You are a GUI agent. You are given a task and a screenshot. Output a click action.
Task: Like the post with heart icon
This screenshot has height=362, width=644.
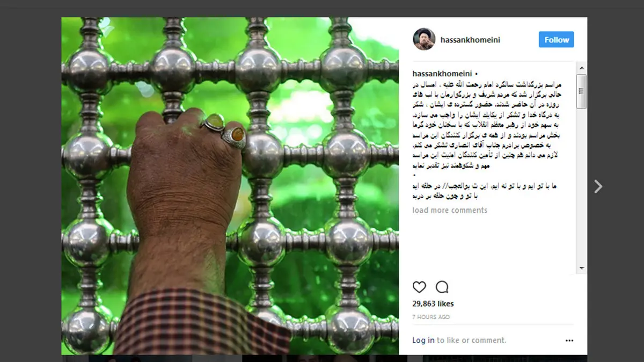coord(419,287)
